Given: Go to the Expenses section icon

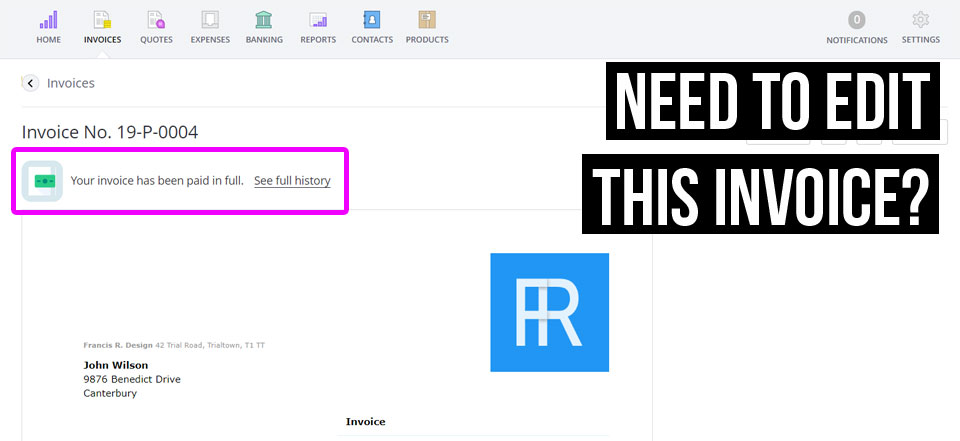Looking at the screenshot, I should pyautogui.click(x=210, y=20).
